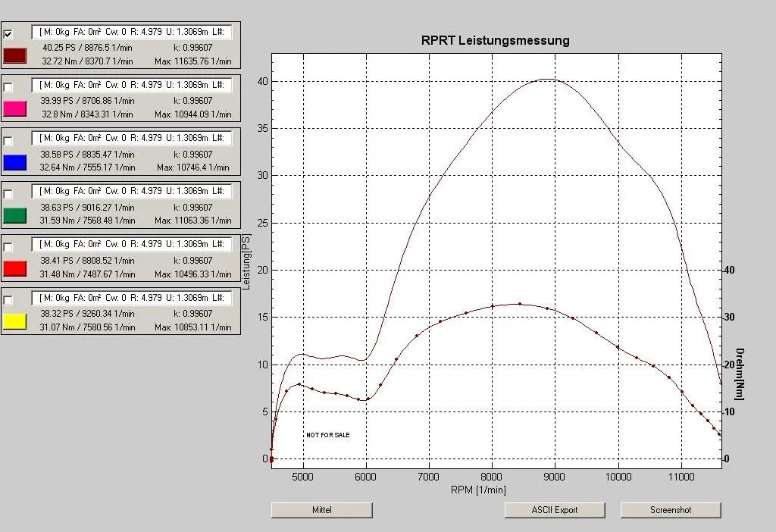Screen dimensions: 776x532
Task: Open the green color swatch
Action: (x=15, y=215)
